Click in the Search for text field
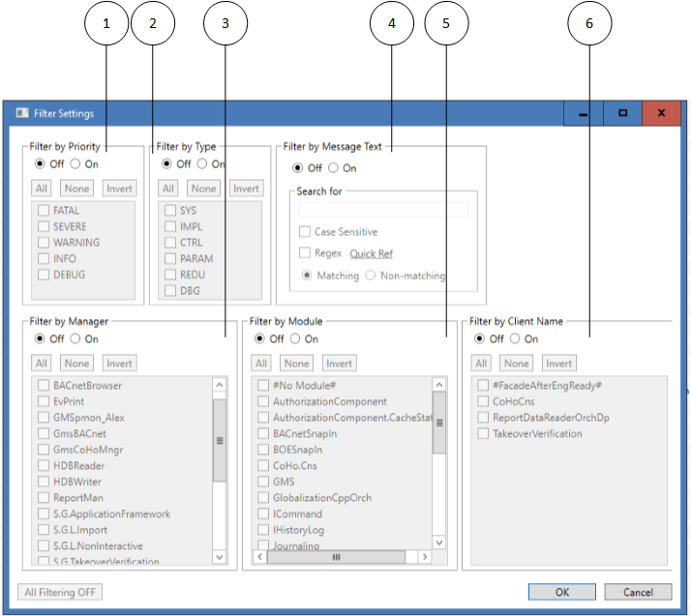 [x=382, y=209]
